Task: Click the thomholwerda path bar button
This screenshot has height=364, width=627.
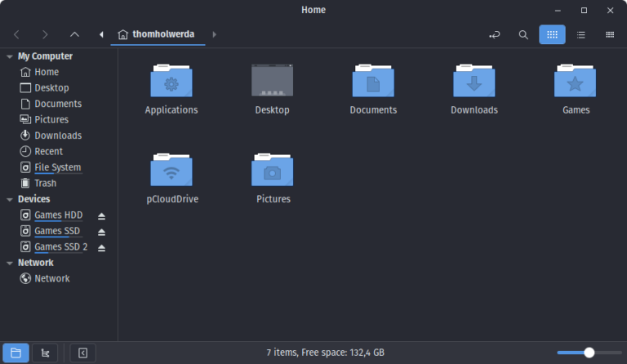Action: (x=158, y=35)
